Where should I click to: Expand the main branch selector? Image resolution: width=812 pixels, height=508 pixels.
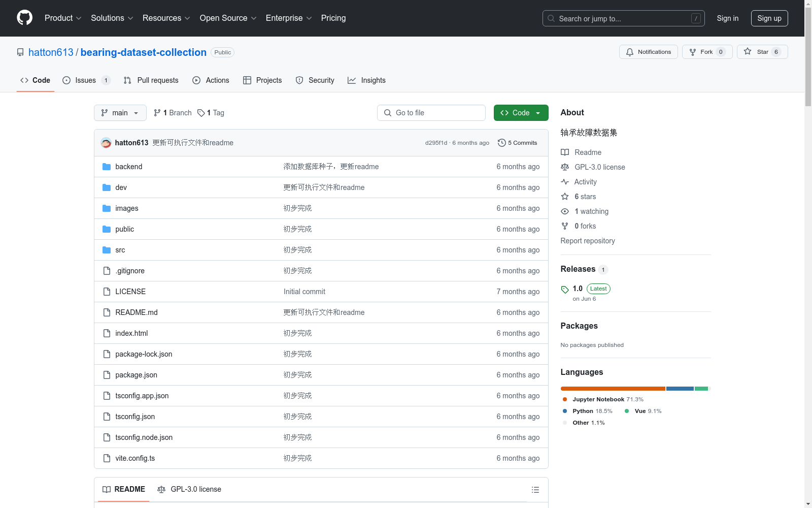click(120, 113)
